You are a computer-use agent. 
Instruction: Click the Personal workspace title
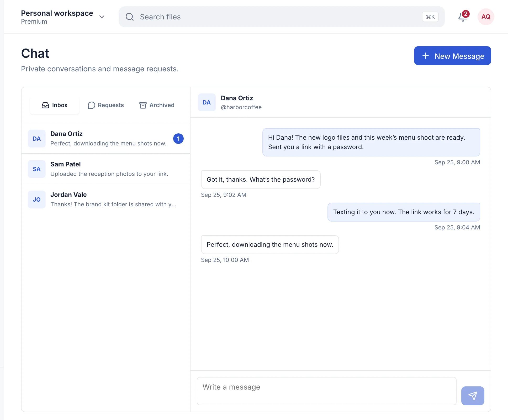coord(57,13)
